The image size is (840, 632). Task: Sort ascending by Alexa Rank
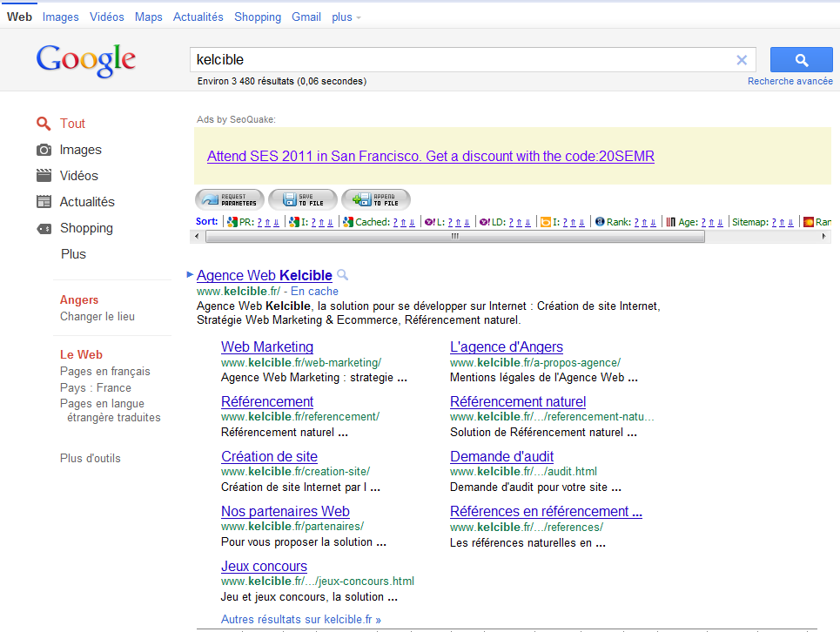click(644, 222)
